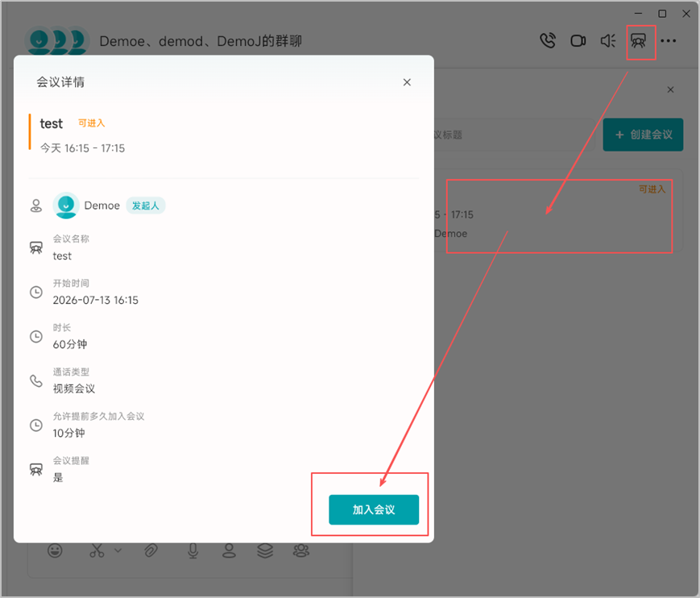Screen dimensions: 700x598
Task: Click the microphone voice message icon
Action: point(193,550)
